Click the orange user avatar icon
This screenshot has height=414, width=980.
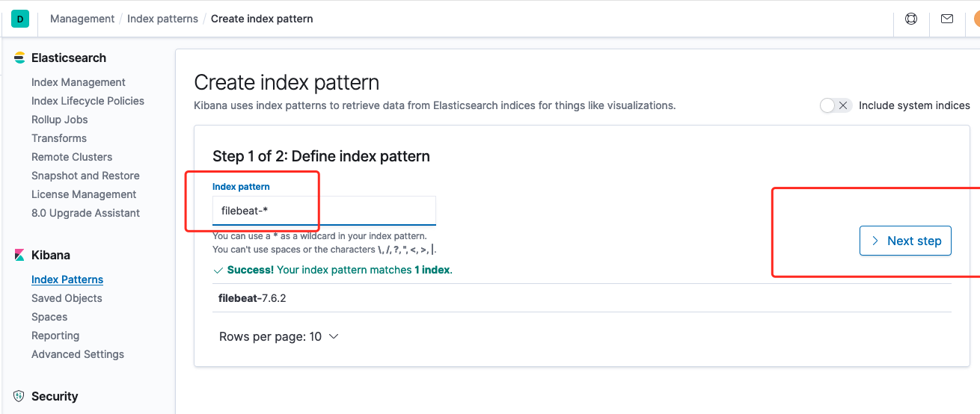(x=976, y=19)
